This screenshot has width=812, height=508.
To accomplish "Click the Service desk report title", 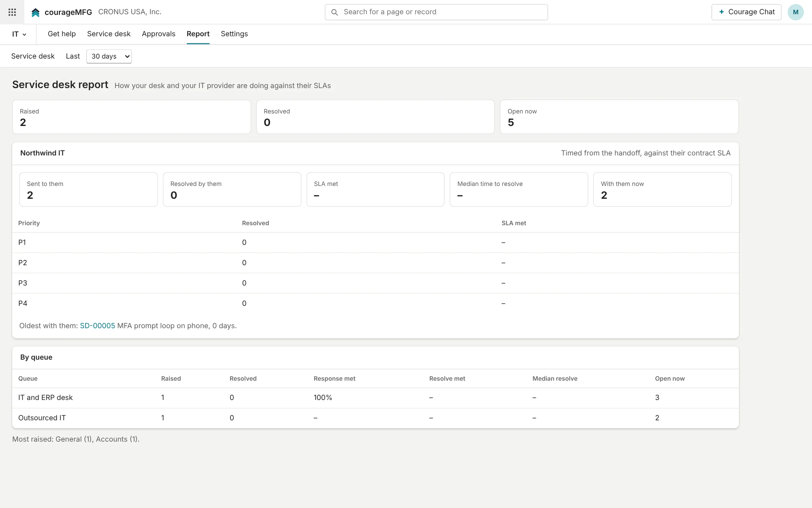I will pyautogui.click(x=60, y=85).
